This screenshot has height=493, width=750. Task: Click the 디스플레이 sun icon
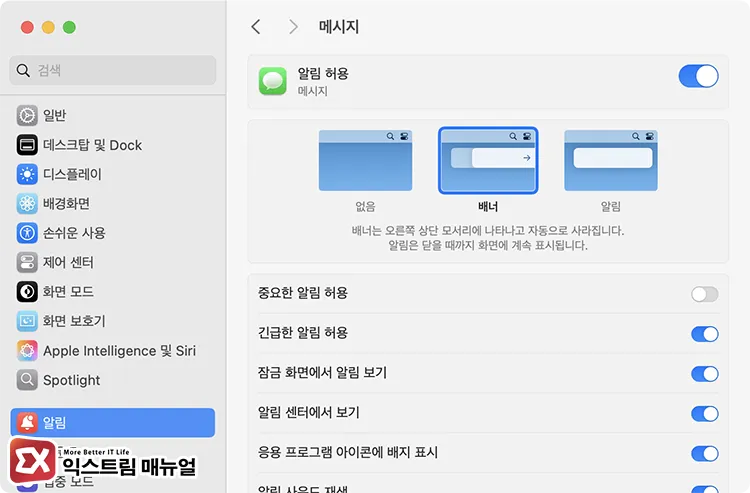point(27,175)
